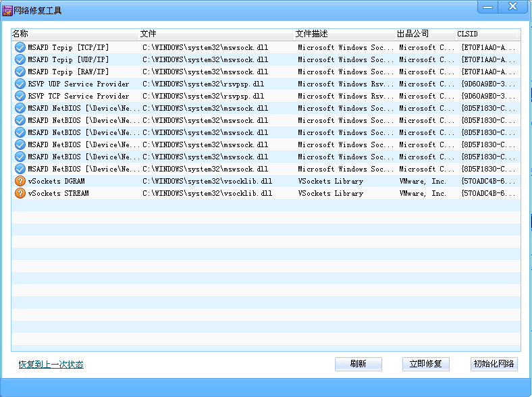The image size is (532, 397).
Task: Click the VMware, Inc. company in the vSockets STREAM row
Action: point(423,193)
